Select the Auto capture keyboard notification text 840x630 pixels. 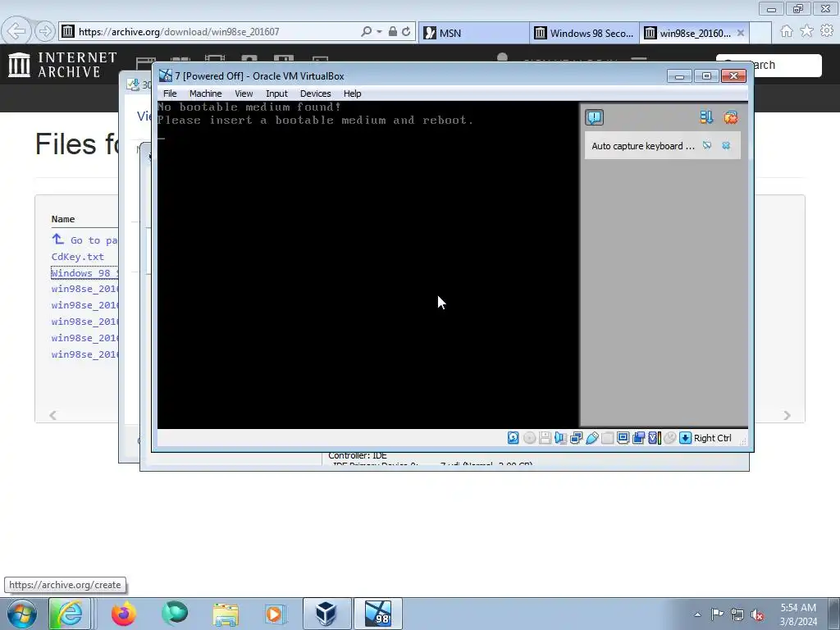click(x=643, y=146)
